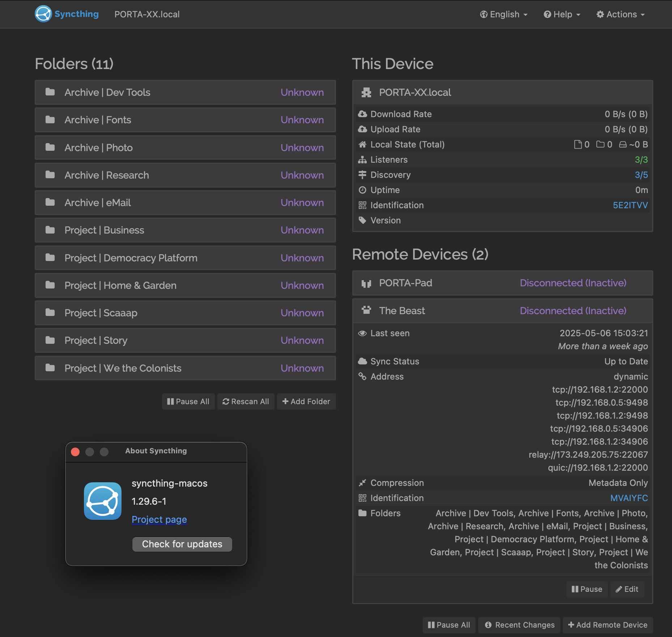The height and width of the screenshot is (637, 672).
Task: Expand the Archive | Research folder
Action: 185,175
